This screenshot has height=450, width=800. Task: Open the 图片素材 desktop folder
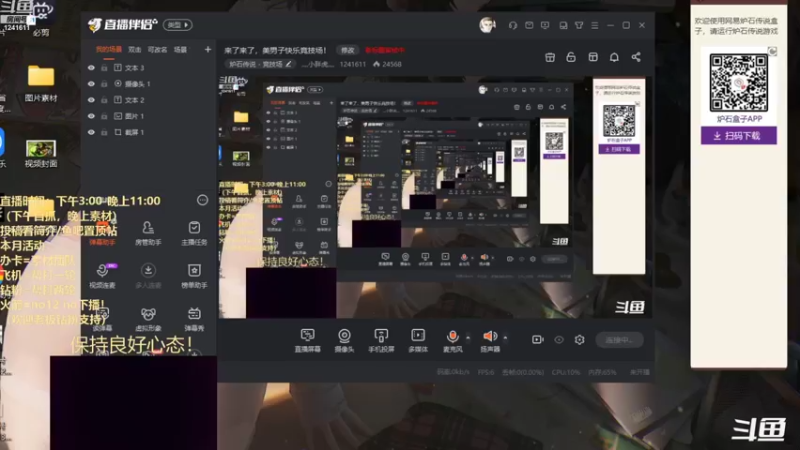[41, 83]
